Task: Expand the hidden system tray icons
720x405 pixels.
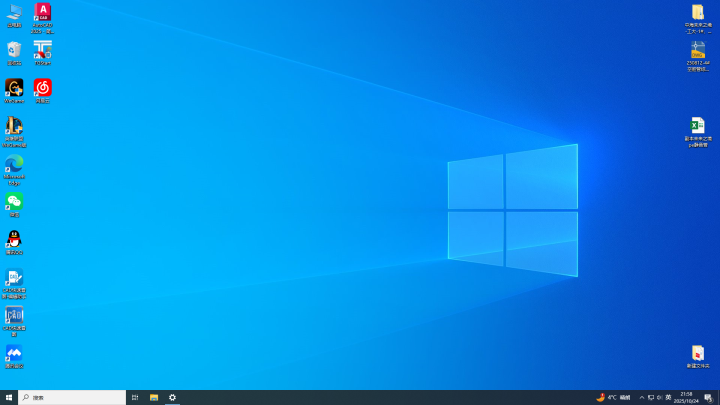Action: [x=641, y=398]
